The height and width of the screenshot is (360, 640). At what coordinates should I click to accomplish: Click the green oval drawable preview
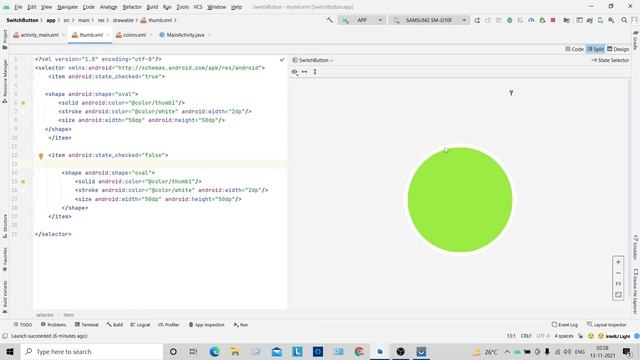point(460,200)
